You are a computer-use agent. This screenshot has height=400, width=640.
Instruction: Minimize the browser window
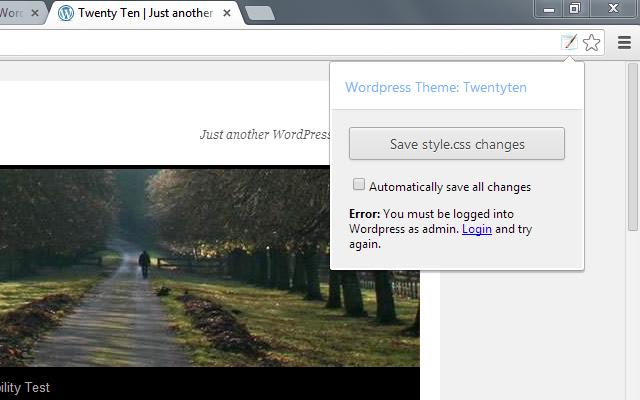click(549, 9)
